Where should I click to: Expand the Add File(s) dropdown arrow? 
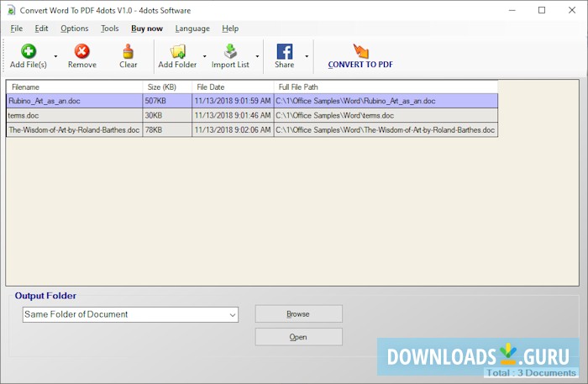point(55,56)
